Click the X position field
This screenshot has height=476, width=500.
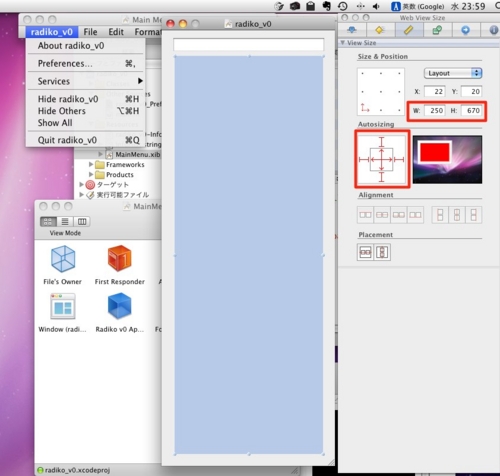tap(435, 92)
